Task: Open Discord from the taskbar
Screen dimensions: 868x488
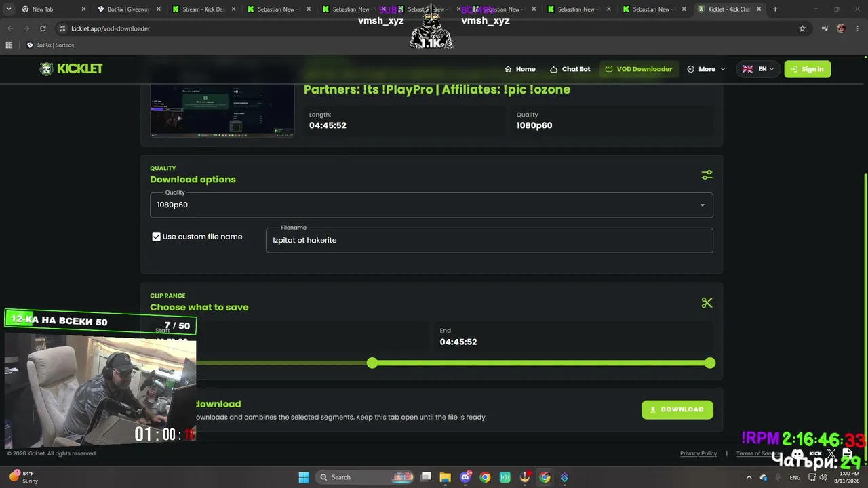Action: coord(465,477)
